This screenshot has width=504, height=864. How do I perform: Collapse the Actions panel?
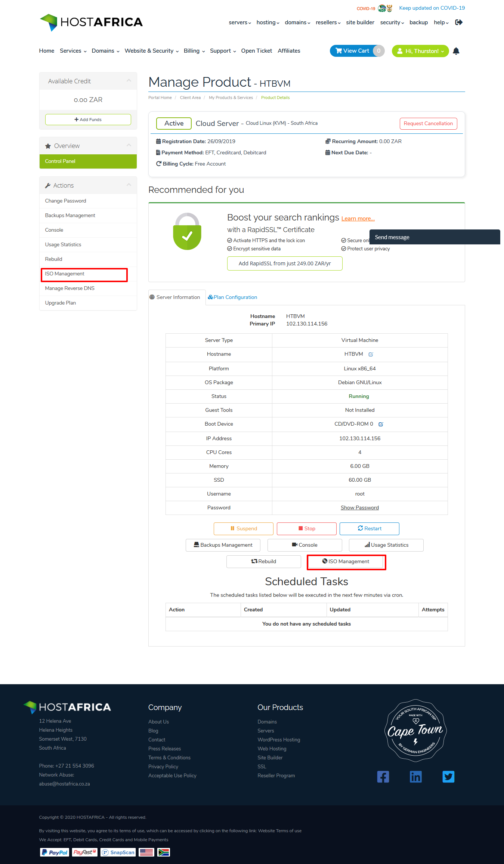[x=129, y=185]
